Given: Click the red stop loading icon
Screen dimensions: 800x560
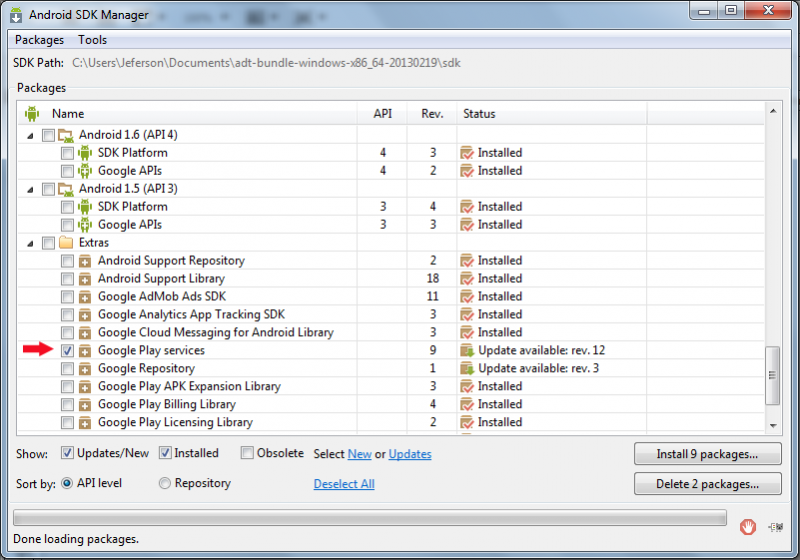Looking at the screenshot, I should click(x=747, y=527).
